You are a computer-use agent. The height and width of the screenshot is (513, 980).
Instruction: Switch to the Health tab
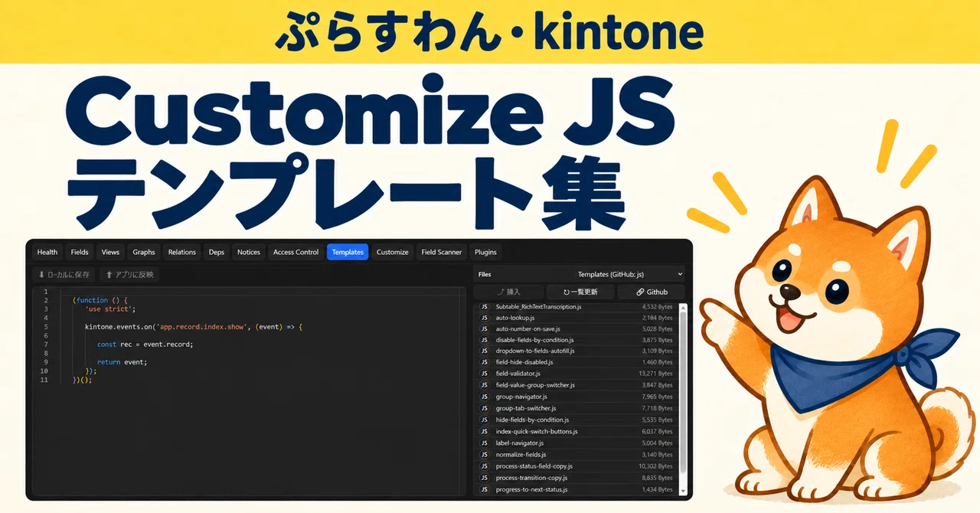pyautogui.click(x=47, y=252)
